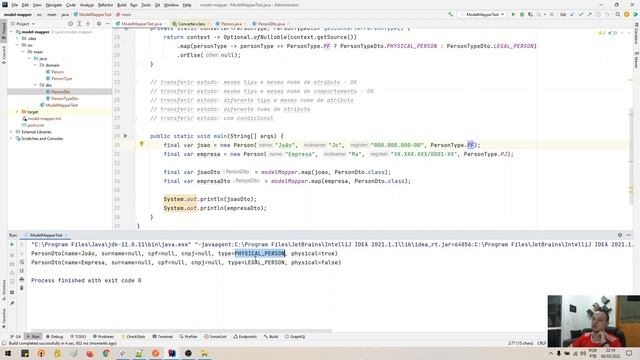
Task: Open the TODO tool window button
Action: 78,337
